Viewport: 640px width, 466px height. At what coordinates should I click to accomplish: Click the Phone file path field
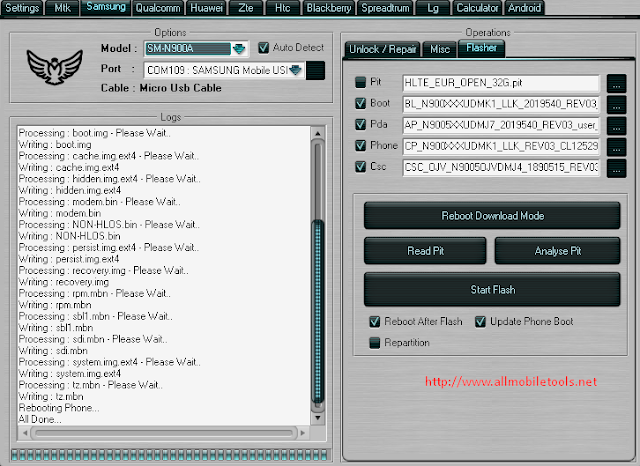pos(501,146)
